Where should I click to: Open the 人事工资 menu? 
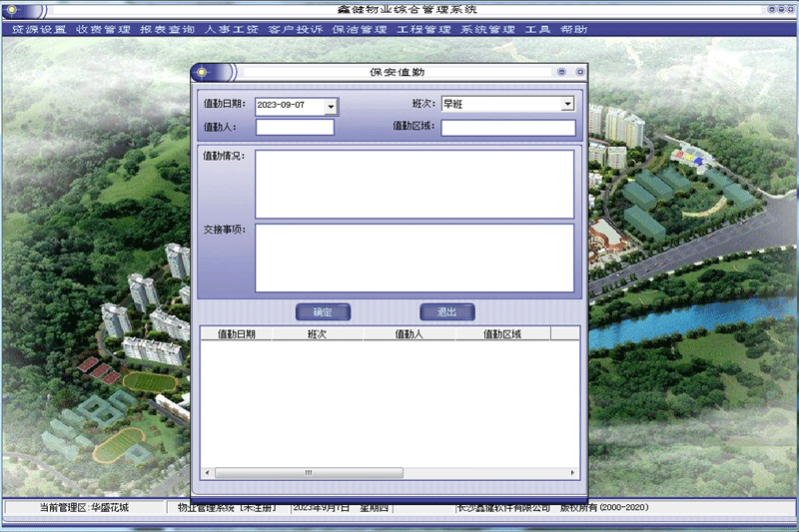pos(232,30)
